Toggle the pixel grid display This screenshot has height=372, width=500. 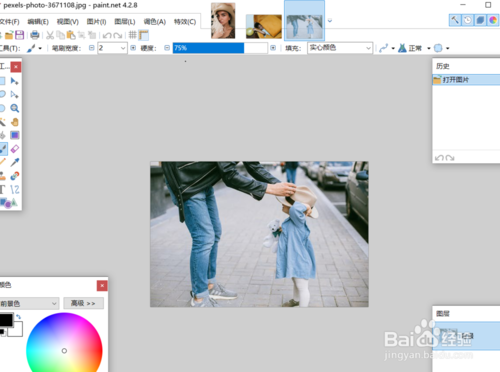tap(133, 35)
